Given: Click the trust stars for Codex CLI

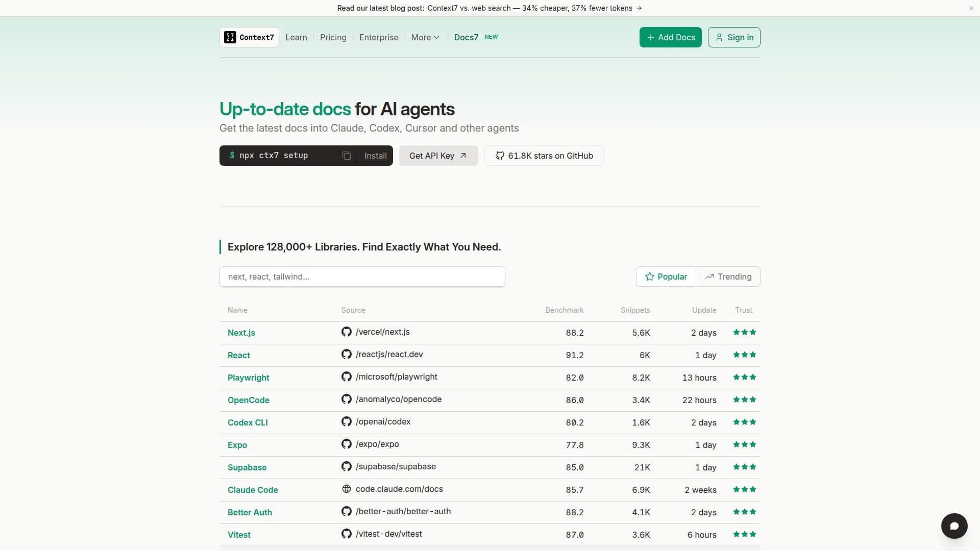Looking at the screenshot, I should pyautogui.click(x=745, y=422).
